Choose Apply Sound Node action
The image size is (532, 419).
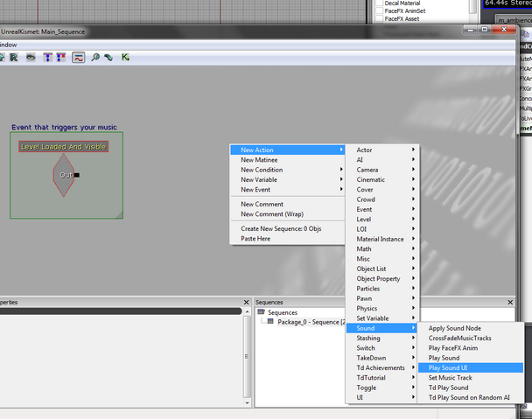[x=471, y=328]
